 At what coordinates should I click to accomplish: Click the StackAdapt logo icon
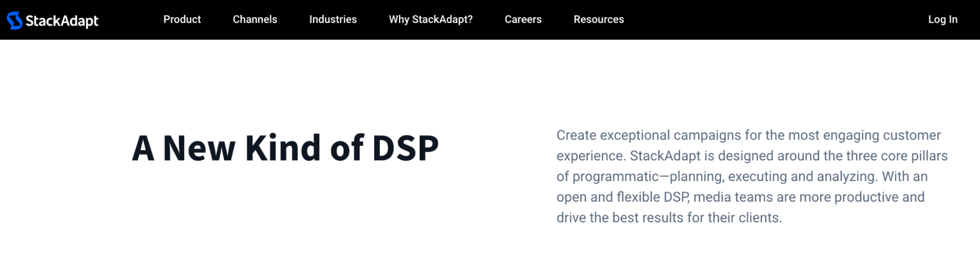tap(15, 20)
